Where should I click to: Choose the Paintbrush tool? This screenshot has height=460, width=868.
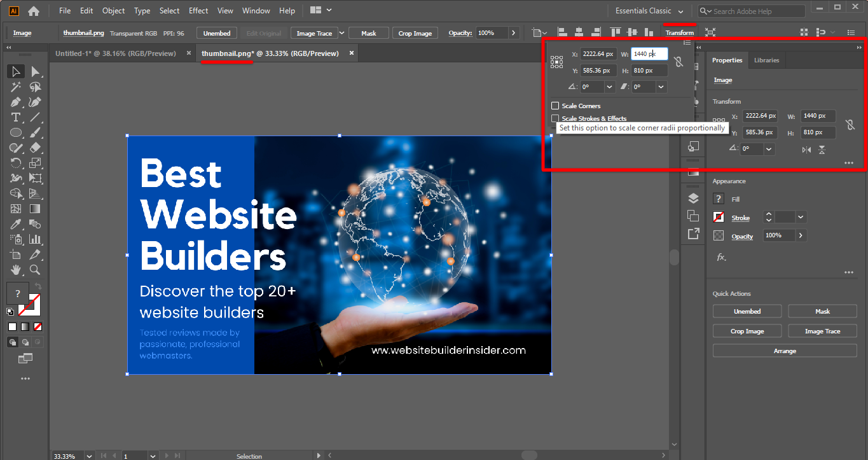click(x=34, y=132)
